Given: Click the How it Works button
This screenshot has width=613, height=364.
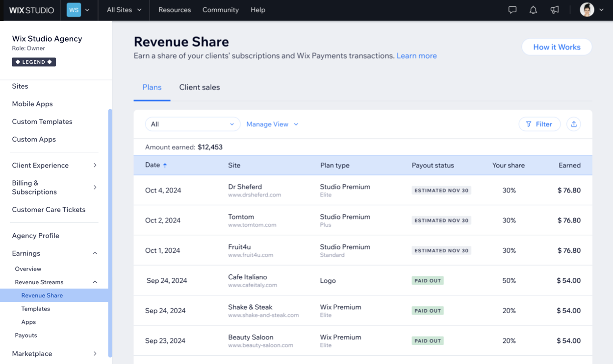Looking at the screenshot, I should coord(557,47).
